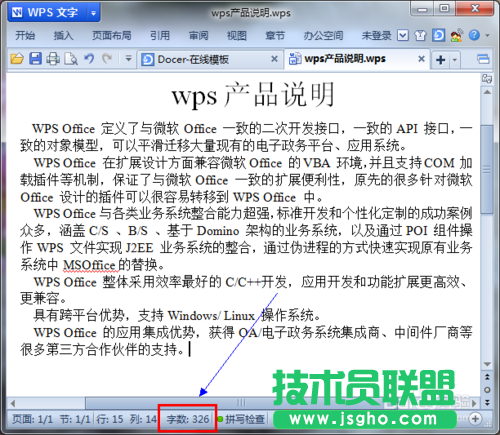Image resolution: width=500 pixels, height=435 pixels.
Task: Click the window list icon at tab bar end
Action: pyautogui.click(x=483, y=59)
